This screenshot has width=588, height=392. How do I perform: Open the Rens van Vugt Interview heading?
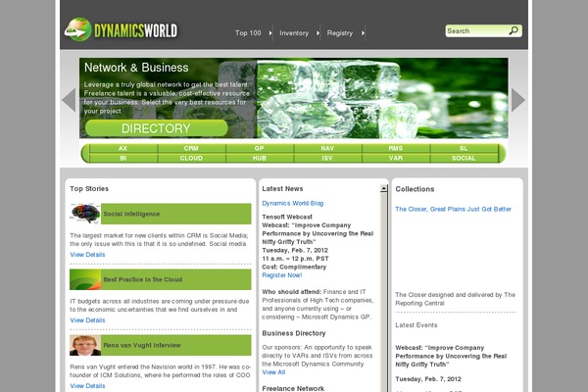[x=142, y=345]
